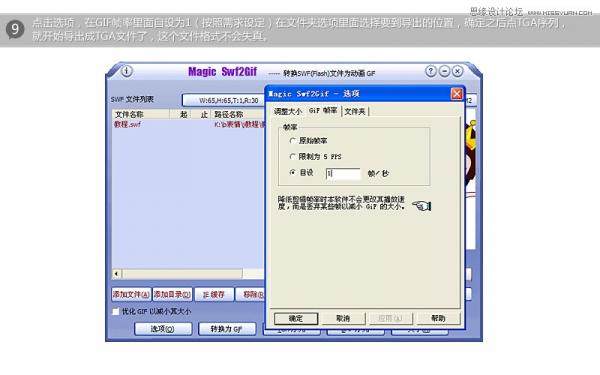The width and height of the screenshot is (600, 375).
Task: Switch to the 文件夹 tab
Action: 355,111
